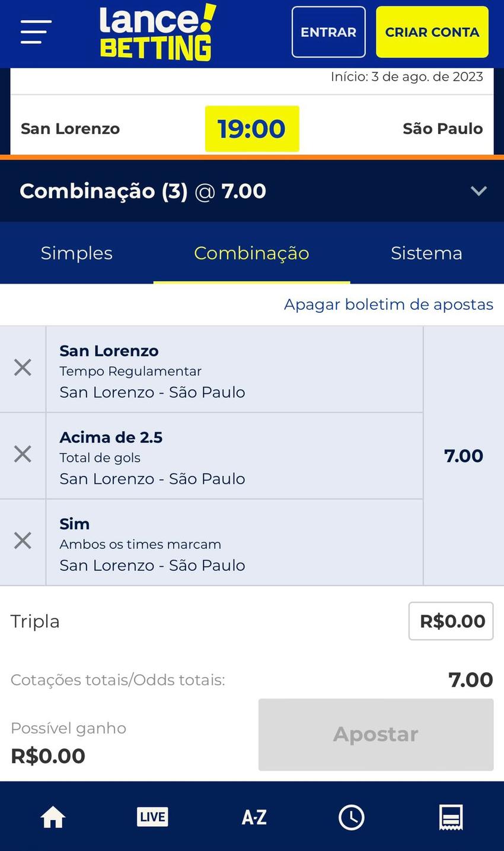Collapse the Combinação bet slip chevron
Viewport: 504px width, 851px height.
point(479,191)
